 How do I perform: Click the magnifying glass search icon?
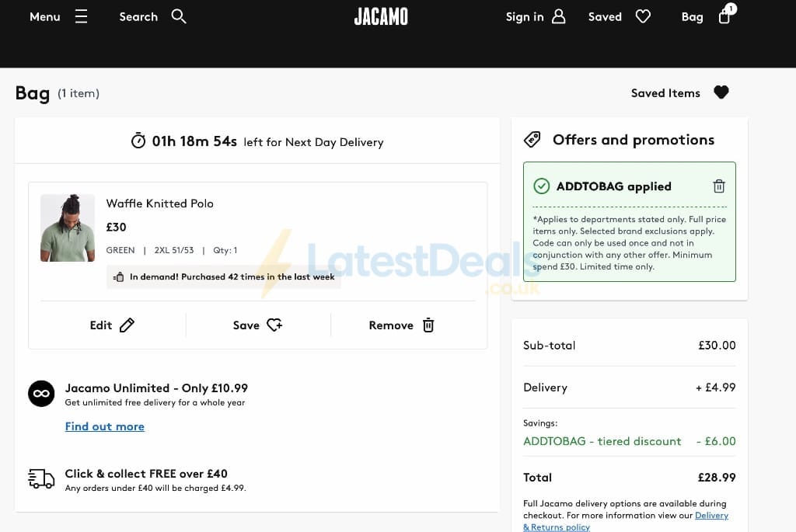[x=179, y=16]
